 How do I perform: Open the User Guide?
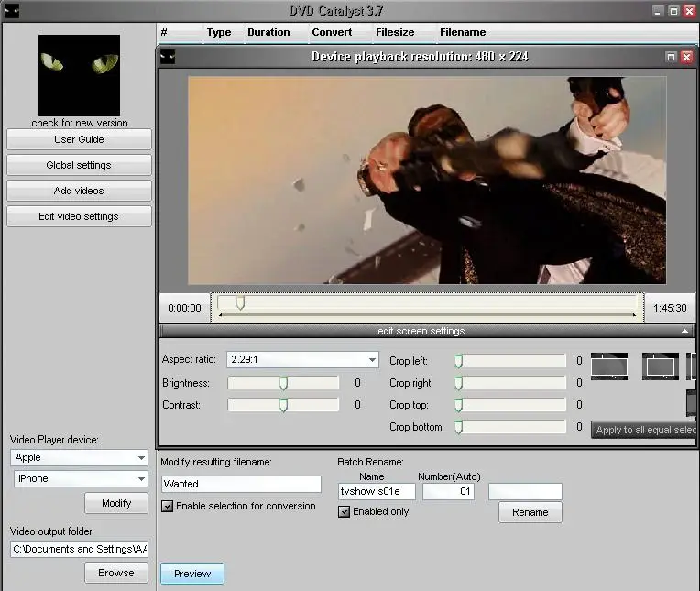(x=79, y=139)
